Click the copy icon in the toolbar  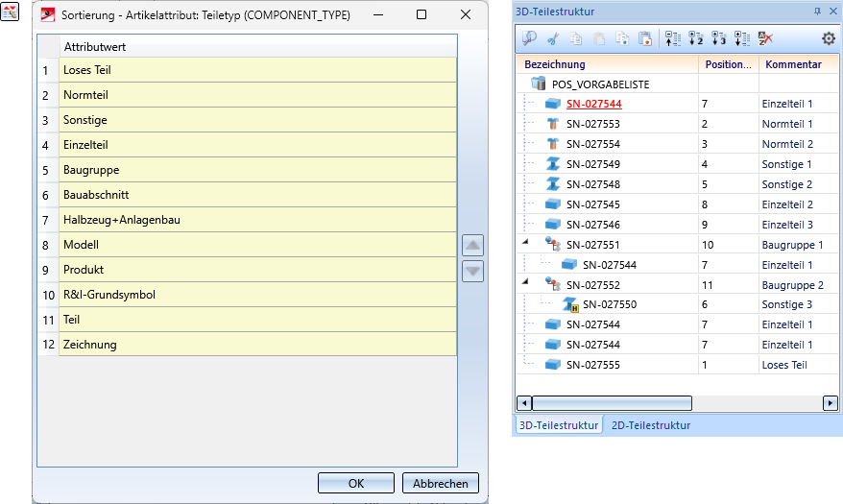[x=576, y=38]
